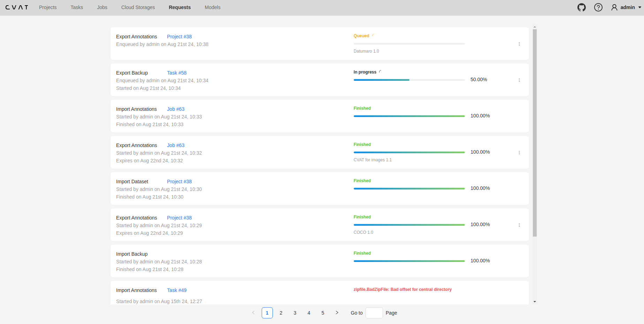
Task: Select page 3 in pagination
Action: coord(295,313)
